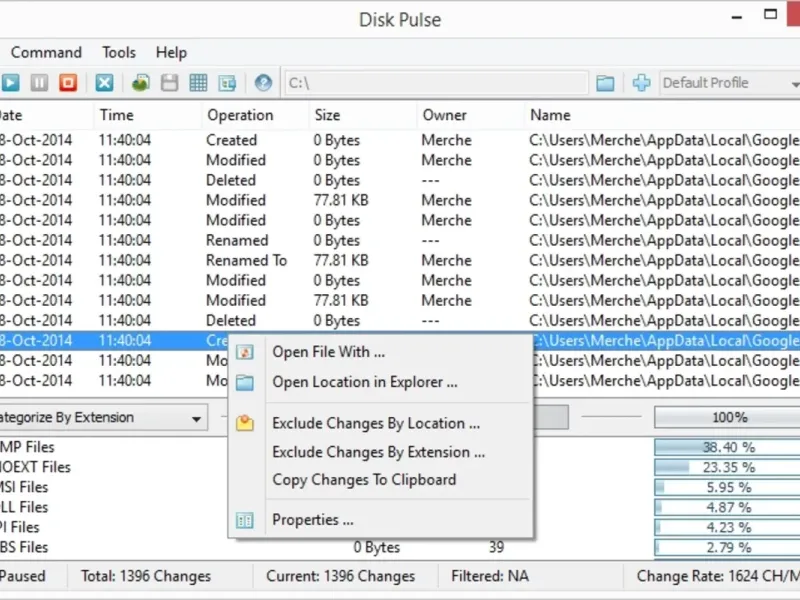Expand the Default Profile dropdown
Screen dimensions: 800x600
(x=728, y=83)
